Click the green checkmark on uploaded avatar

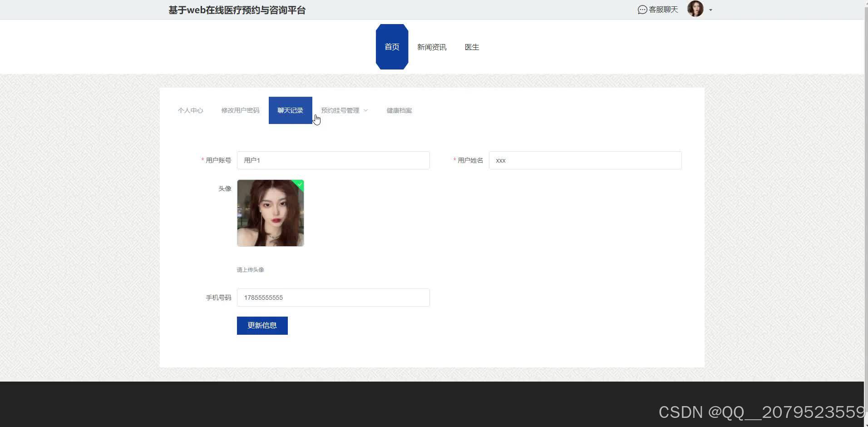coord(300,184)
